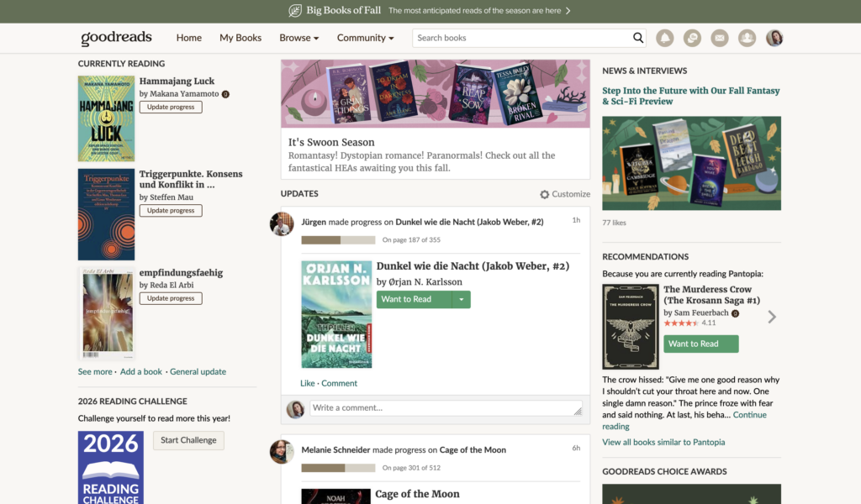The image size is (861, 504).
Task: Click the General update link
Action: click(198, 372)
